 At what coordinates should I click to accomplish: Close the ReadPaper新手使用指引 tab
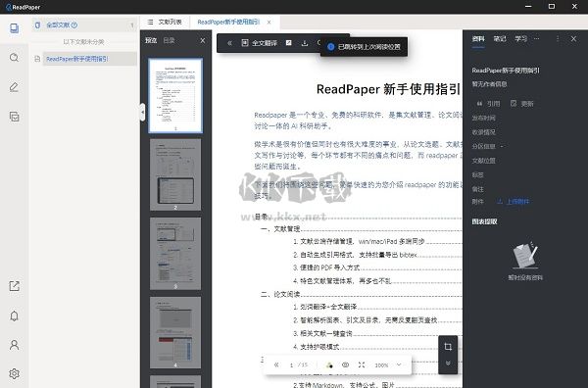[269, 23]
